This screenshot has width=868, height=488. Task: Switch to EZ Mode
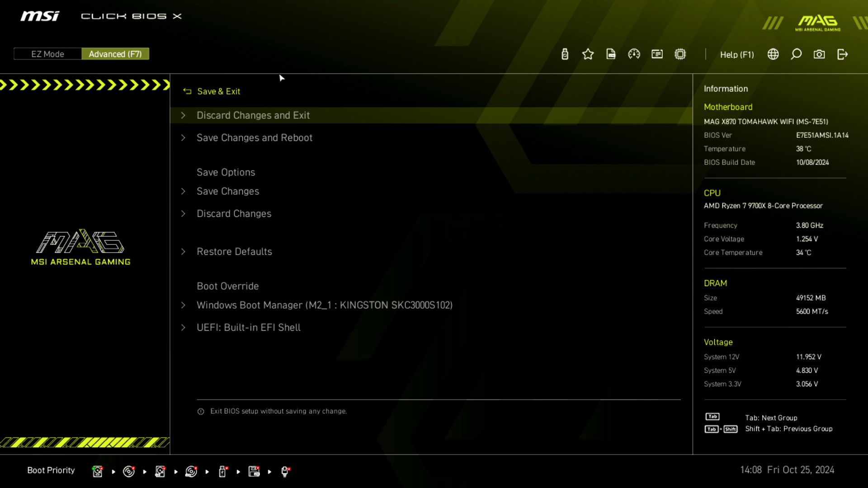tap(47, 54)
